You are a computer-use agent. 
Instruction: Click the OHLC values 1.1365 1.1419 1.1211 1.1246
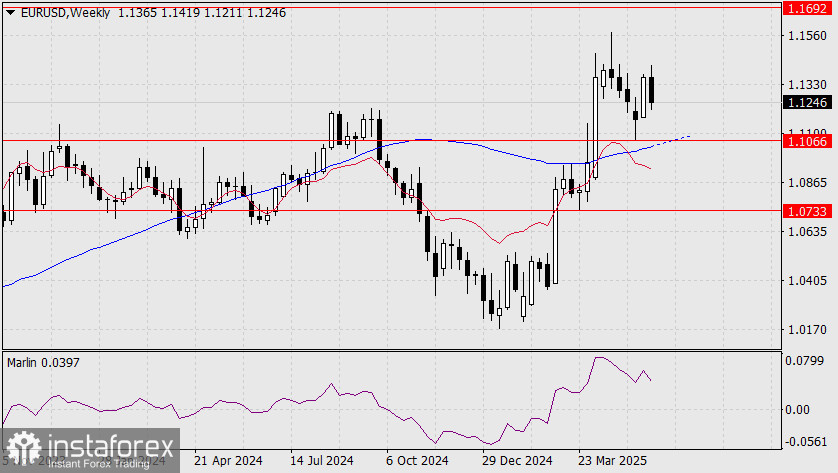click(202, 13)
